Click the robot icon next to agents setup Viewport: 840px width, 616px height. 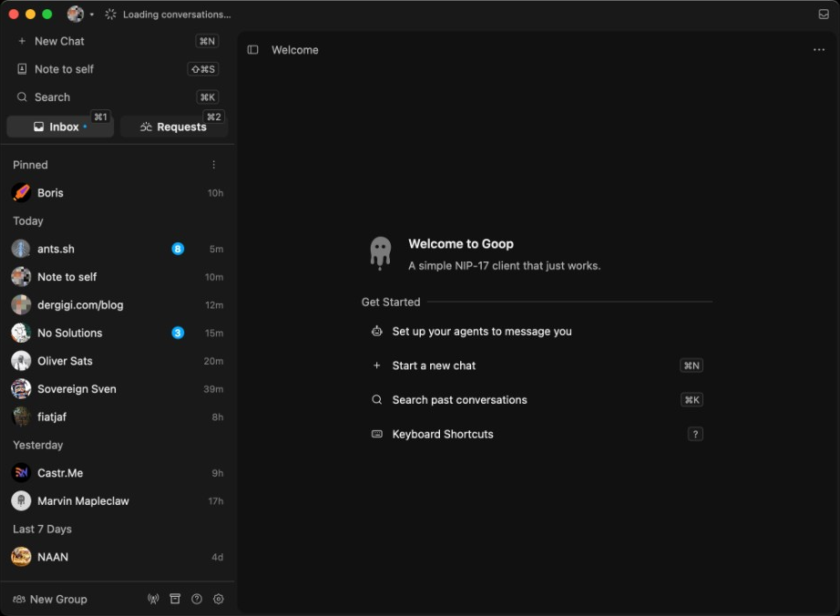pyautogui.click(x=377, y=331)
